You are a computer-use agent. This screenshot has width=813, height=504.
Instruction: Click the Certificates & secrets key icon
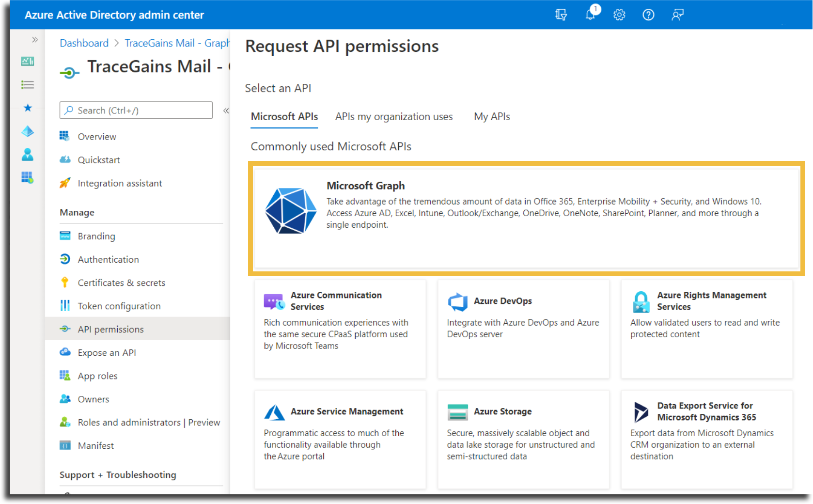coord(65,283)
